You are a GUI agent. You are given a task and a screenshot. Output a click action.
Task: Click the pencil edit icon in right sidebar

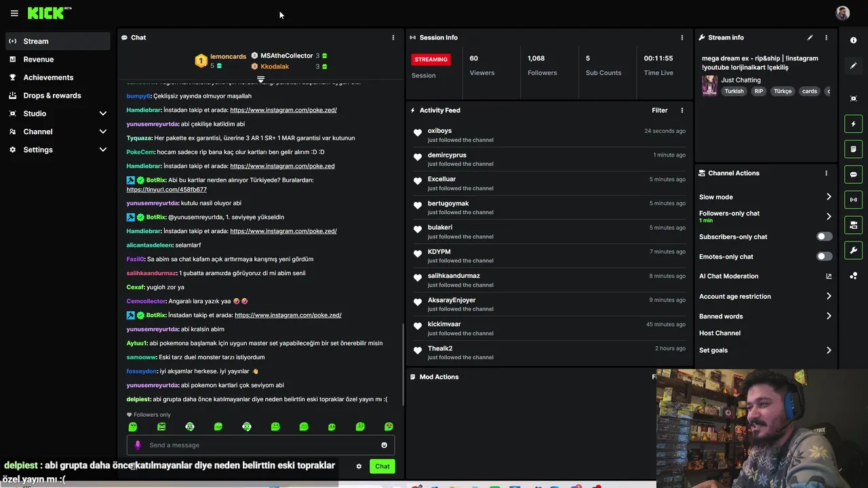pos(854,66)
